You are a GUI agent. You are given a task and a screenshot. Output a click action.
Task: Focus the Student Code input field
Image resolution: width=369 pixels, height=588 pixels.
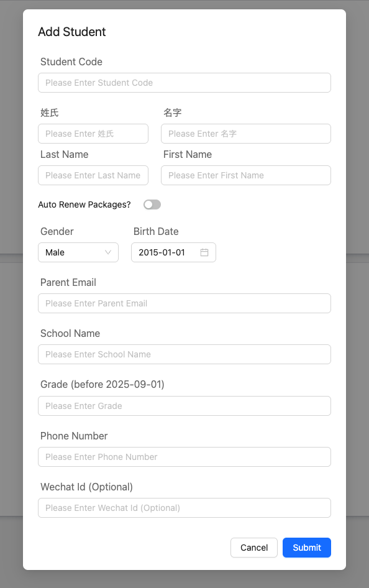184,83
